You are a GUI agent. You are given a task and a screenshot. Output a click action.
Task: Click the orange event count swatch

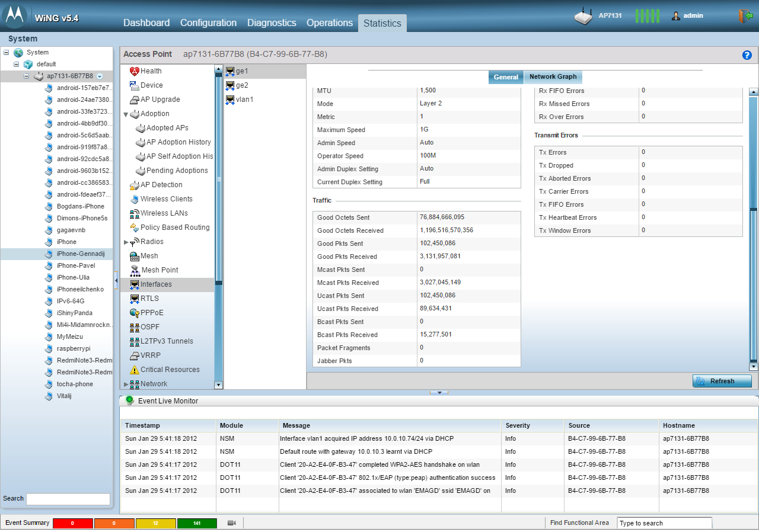(x=114, y=523)
